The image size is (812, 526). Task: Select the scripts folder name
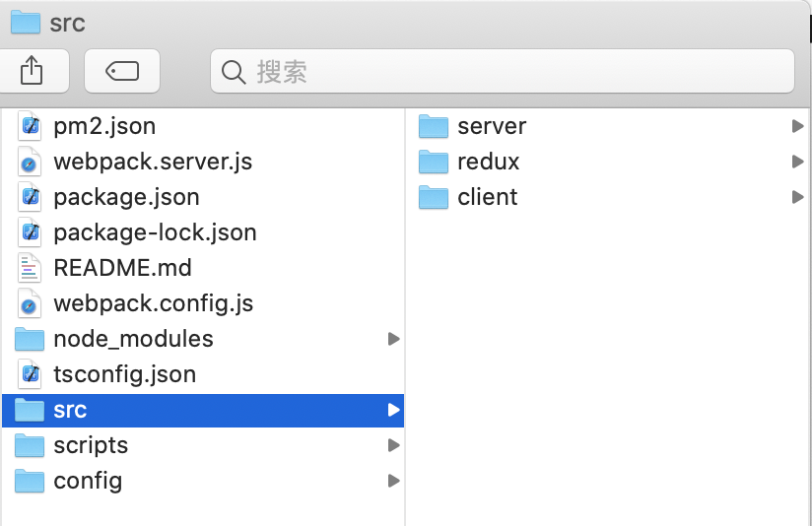91,445
